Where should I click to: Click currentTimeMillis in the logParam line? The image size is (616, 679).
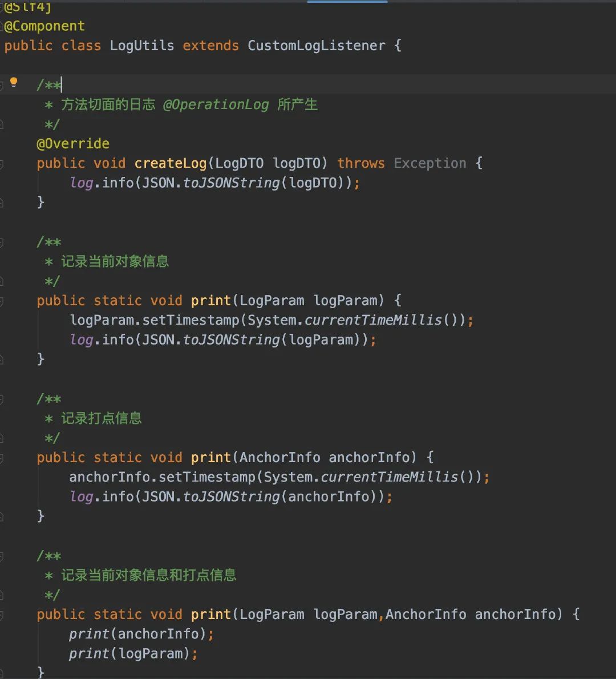click(373, 320)
